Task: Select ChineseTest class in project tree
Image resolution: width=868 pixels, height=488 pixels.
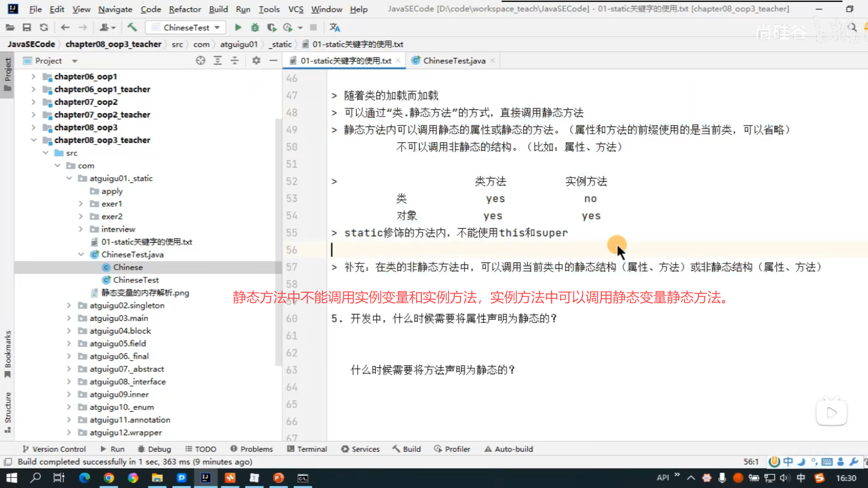Action: [x=136, y=280]
